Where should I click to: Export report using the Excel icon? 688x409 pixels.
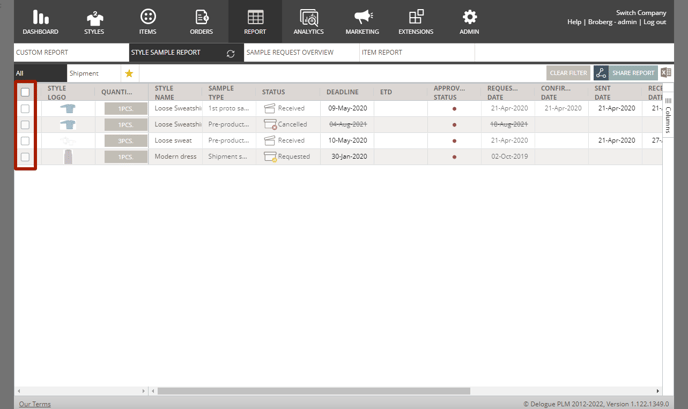tap(666, 73)
